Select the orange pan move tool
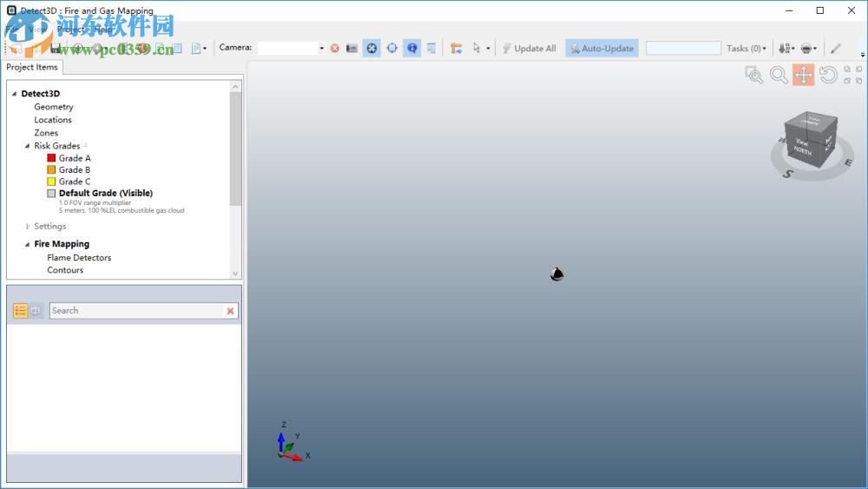Viewport: 868px width, 489px height. point(803,75)
